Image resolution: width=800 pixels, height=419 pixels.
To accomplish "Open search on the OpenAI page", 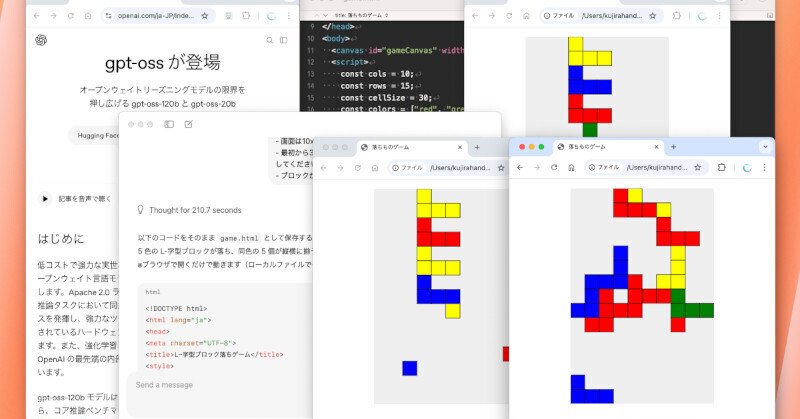I will [269, 40].
